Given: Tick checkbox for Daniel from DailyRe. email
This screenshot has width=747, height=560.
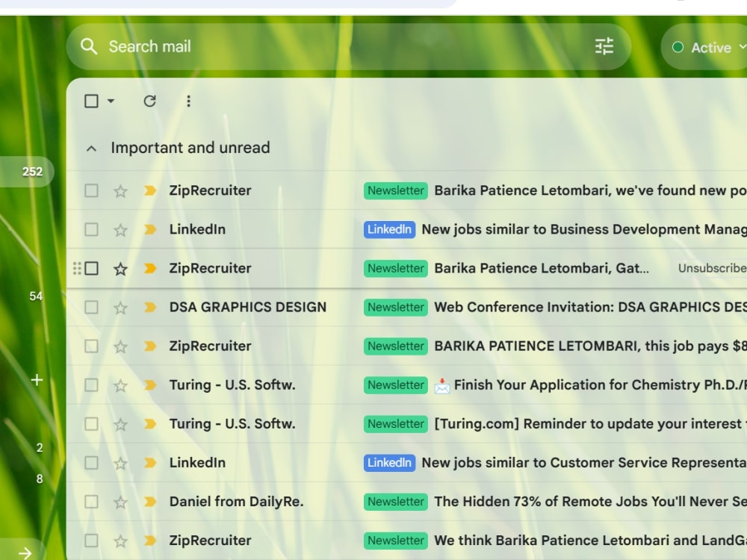Looking at the screenshot, I should [91, 502].
